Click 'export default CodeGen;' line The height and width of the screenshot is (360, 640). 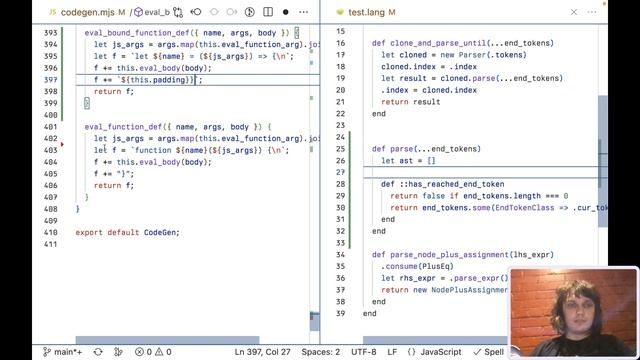point(127,233)
